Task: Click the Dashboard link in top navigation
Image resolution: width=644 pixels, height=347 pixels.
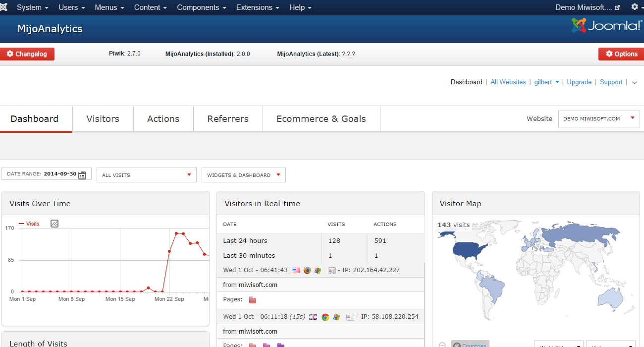Action: click(466, 82)
